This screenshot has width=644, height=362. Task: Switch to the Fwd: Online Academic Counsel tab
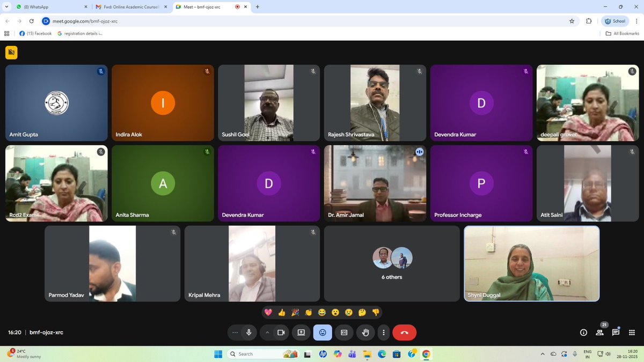coord(129,7)
